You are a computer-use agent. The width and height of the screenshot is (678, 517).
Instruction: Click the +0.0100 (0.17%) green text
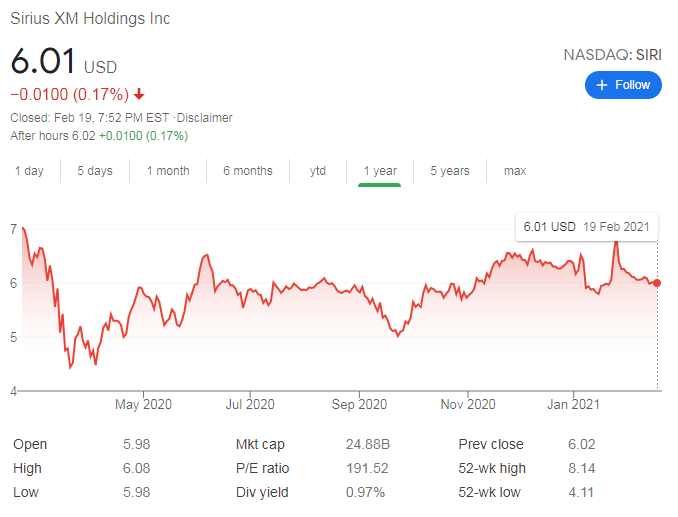(x=144, y=136)
